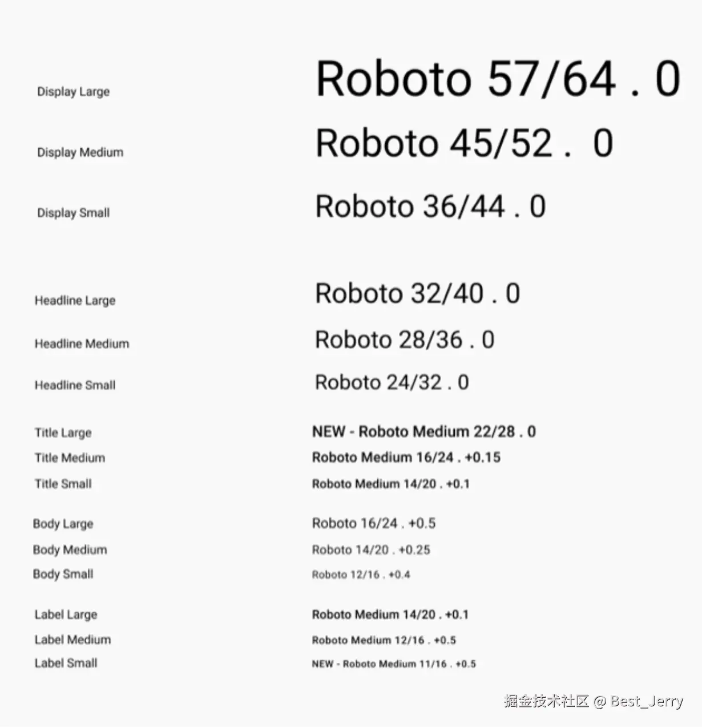Click the 'Roboto 45/52 . 0' sample

(x=464, y=143)
